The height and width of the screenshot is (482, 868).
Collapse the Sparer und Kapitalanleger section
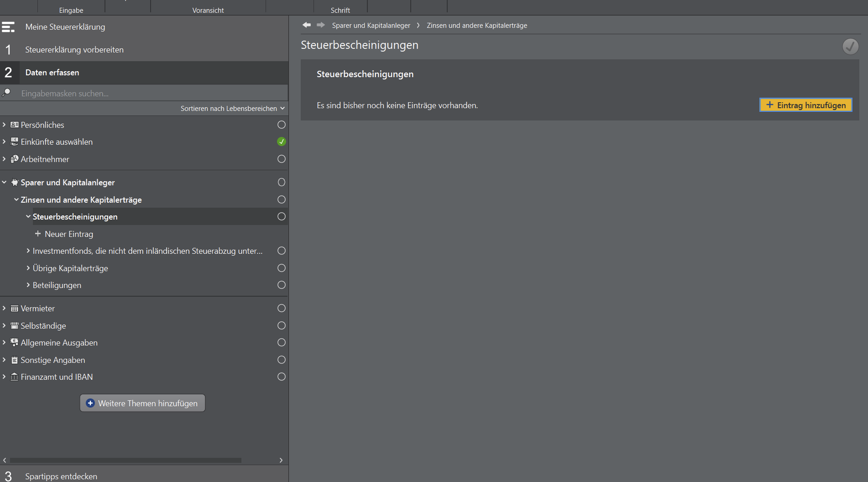pyautogui.click(x=4, y=183)
